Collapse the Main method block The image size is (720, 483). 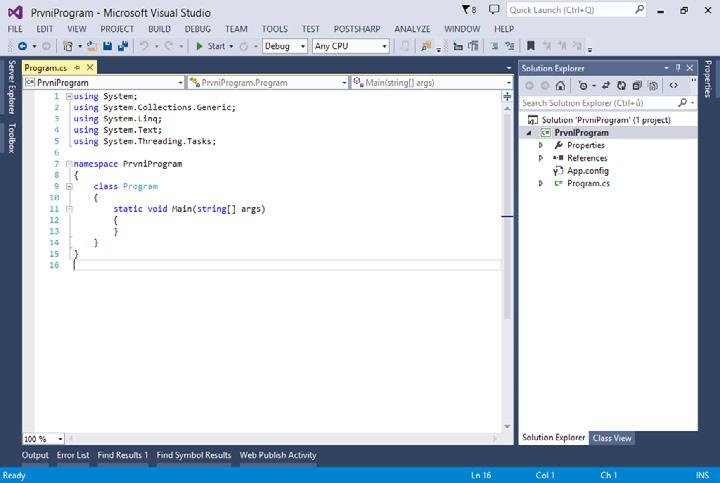coord(69,209)
